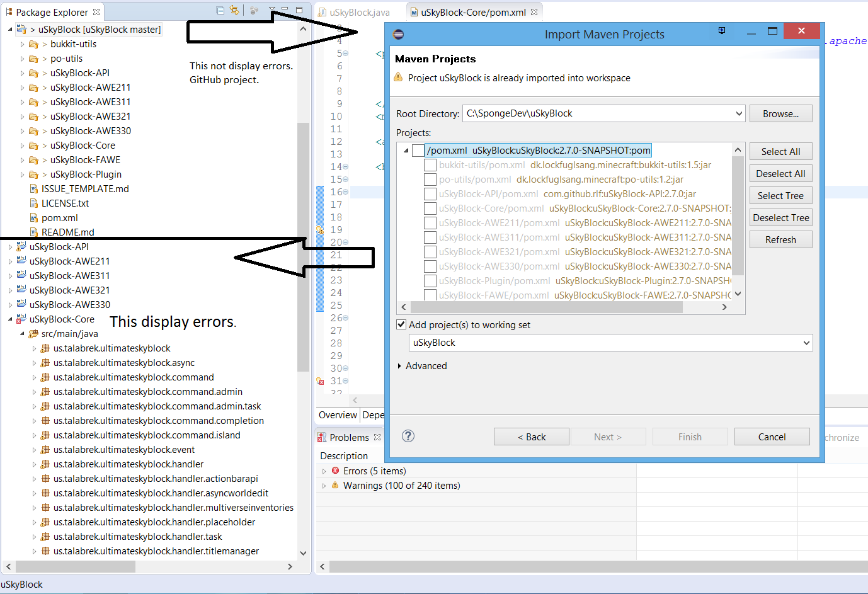Click uSkyBlock-AWE330 Maven project icon
Screen dimensions: 868x594
[x=21, y=305]
